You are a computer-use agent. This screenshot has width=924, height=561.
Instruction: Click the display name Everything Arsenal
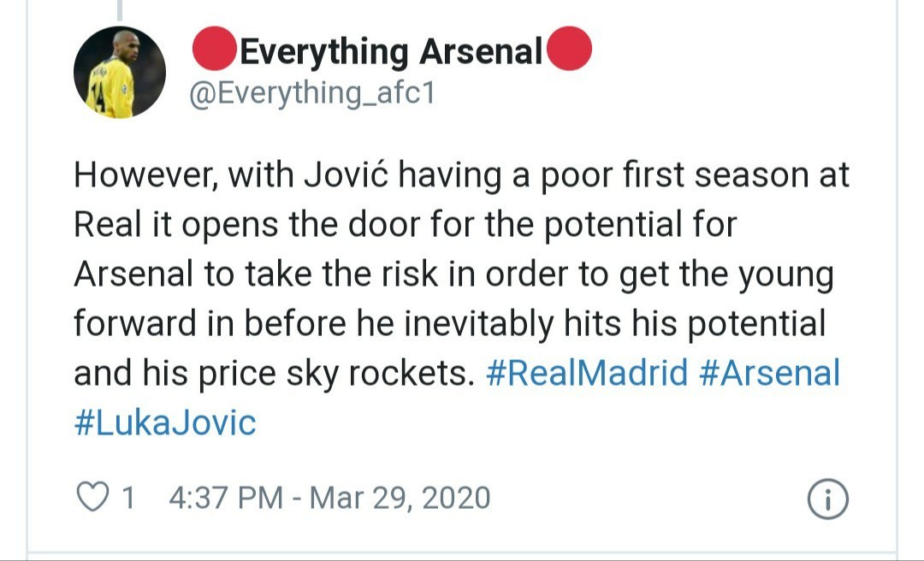point(391,49)
